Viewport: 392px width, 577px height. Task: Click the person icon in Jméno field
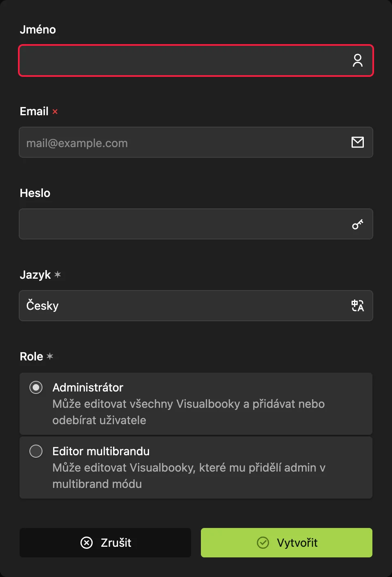[x=358, y=60]
